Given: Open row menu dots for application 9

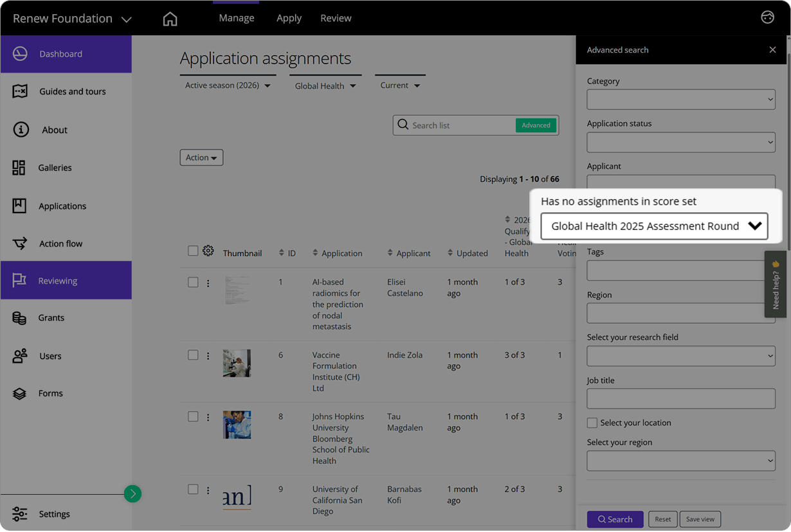Looking at the screenshot, I should [208, 490].
